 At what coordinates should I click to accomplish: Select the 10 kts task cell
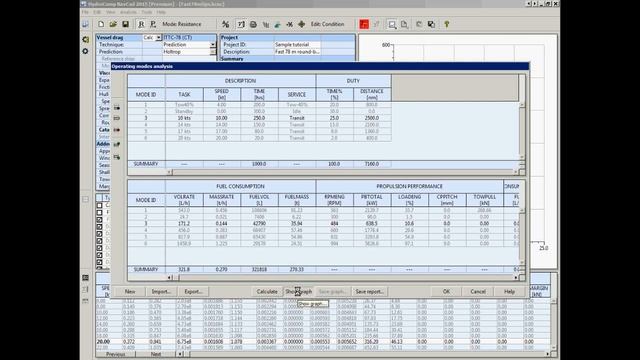coord(184,118)
